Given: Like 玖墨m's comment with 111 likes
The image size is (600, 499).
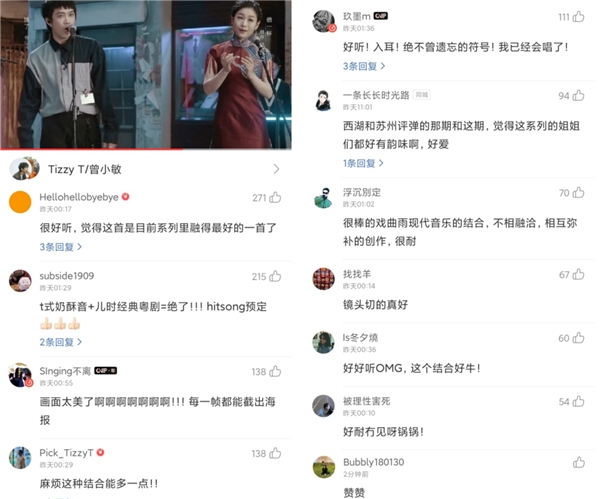Looking at the screenshot, I should click(578, 16).
